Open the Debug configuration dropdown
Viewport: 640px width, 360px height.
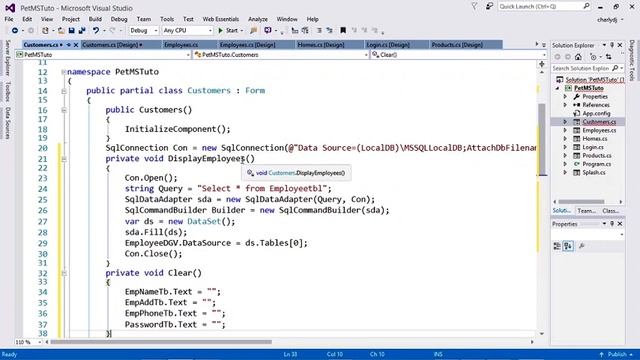point(143,31)
